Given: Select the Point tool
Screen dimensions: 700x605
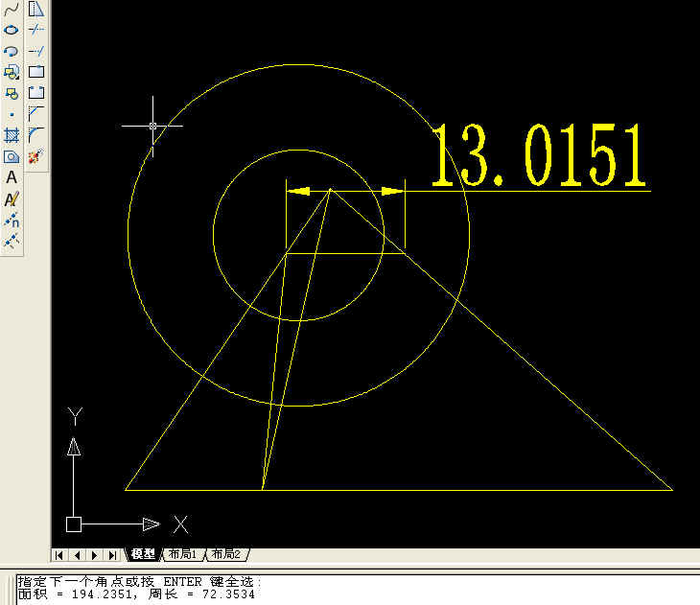Looking at the screenshot, I should tap(12, 114).
